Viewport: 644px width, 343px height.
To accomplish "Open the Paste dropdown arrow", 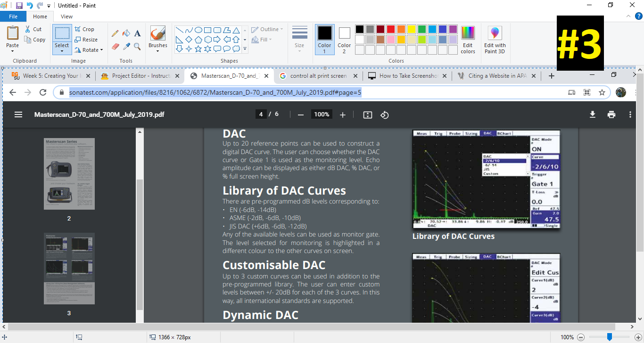I will point(13,50).
